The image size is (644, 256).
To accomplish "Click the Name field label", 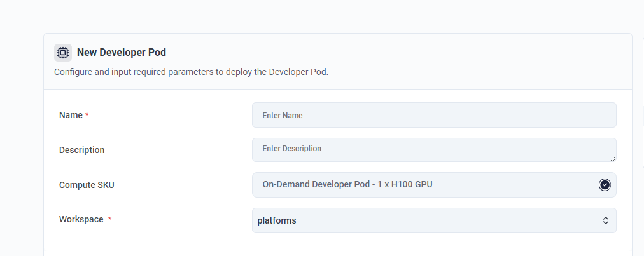I will point(71,115).
